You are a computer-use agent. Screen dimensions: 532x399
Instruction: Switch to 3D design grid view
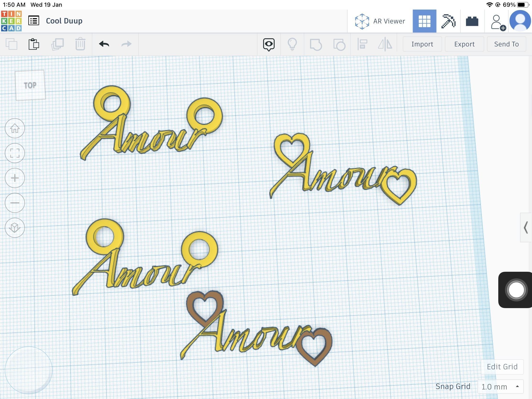coord(424,21)
